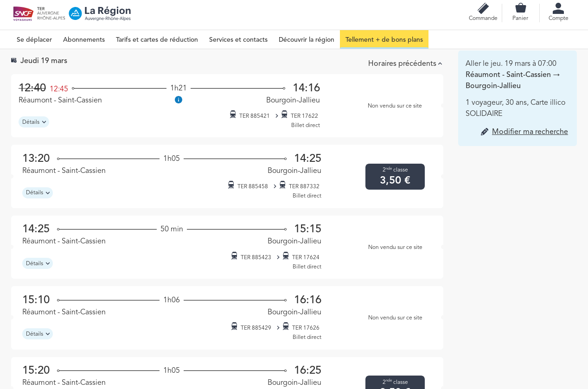This screenshot has height=389, width=588.
Task: Expand Détails for the 12:40 departure
Action: (x=34, y=122)
